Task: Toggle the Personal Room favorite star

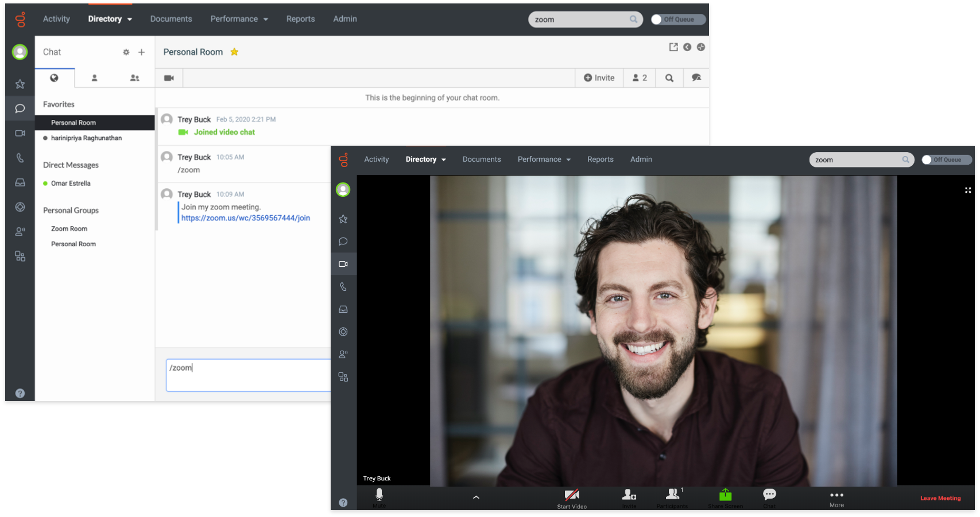Action: click(234, 52)
